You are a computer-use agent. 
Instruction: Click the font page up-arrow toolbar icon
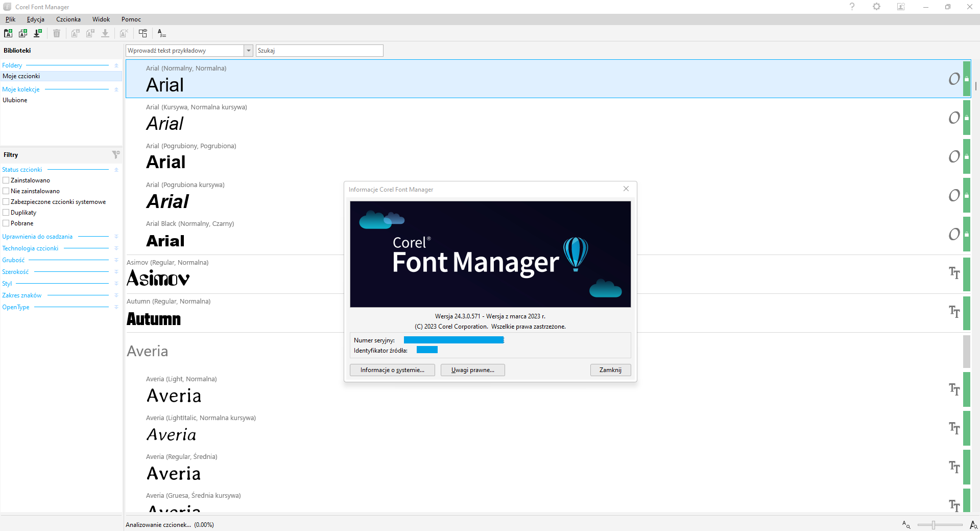[x=90, y=33]
